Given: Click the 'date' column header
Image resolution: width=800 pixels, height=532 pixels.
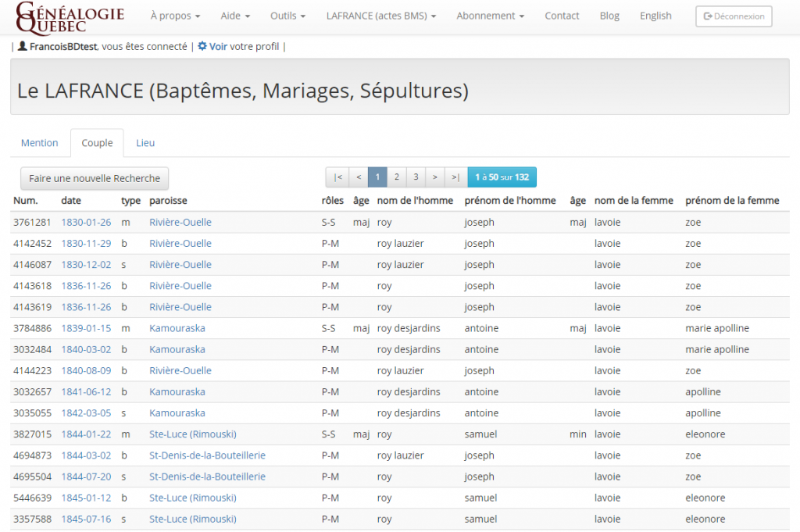Looking at the screenshot, I should pyautogui.click(x=71, y=201).
